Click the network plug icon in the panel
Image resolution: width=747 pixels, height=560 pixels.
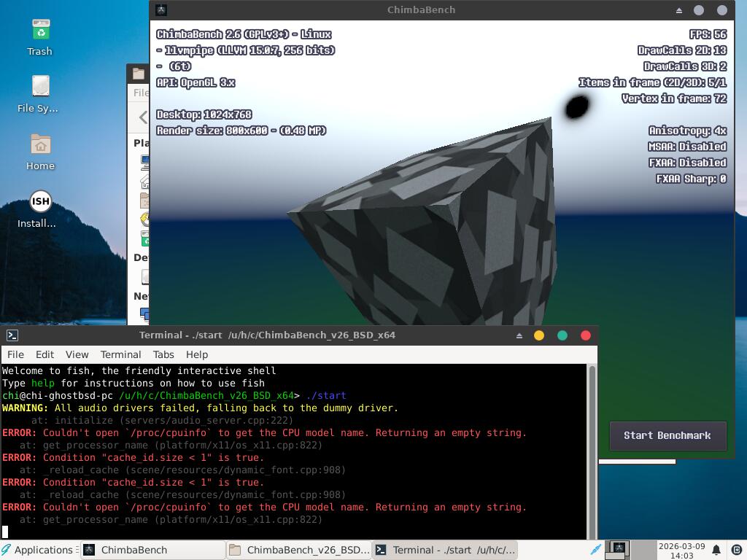pos(595,550)
